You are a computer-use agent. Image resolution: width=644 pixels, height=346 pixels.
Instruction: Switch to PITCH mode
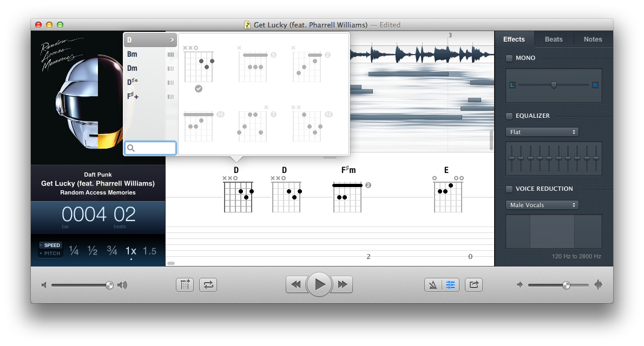[x=50, y=253]
